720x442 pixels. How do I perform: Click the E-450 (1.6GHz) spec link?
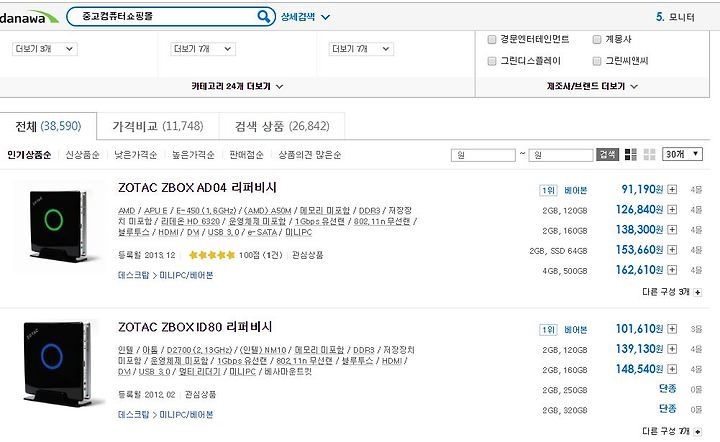tap(206, 211)
